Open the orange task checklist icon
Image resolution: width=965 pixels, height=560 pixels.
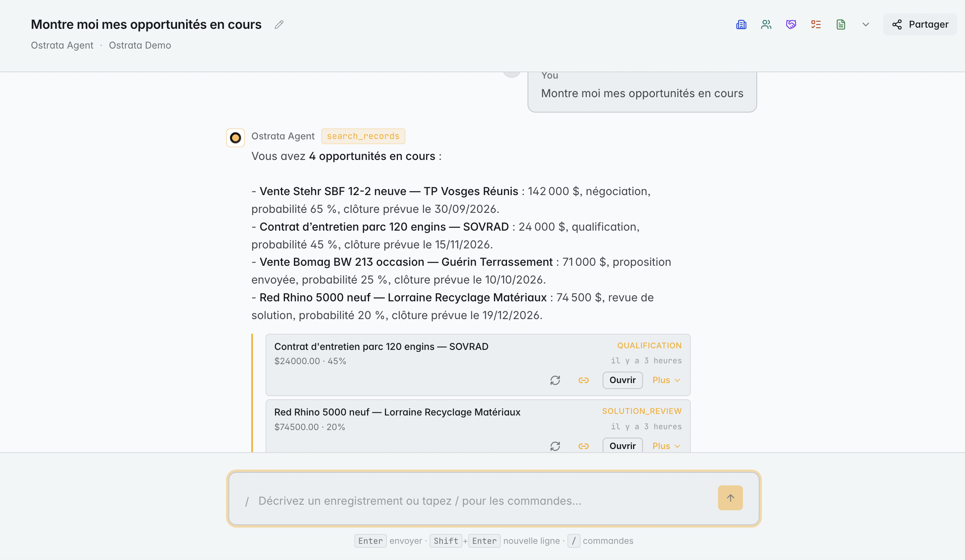pos(816,24)
